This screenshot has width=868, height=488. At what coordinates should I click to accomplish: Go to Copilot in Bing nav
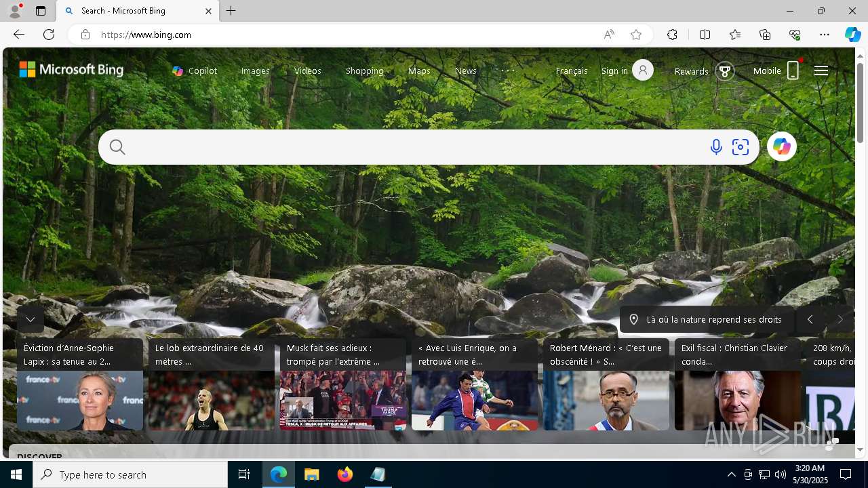(195, 70)
